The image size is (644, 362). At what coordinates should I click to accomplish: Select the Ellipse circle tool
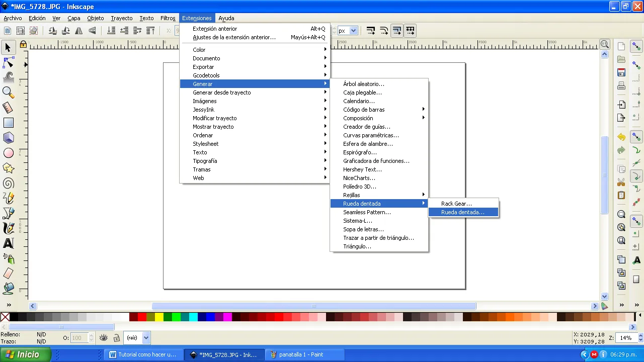click(x=8, y=153)
